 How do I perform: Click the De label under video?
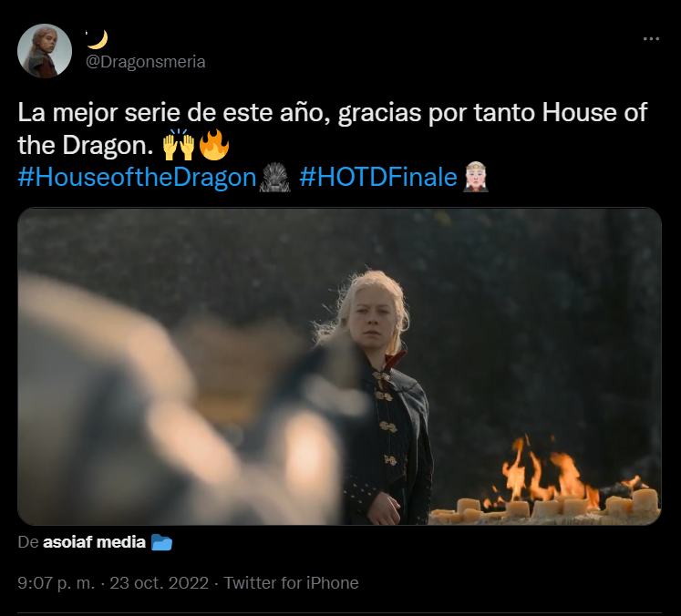click(28, 542)
